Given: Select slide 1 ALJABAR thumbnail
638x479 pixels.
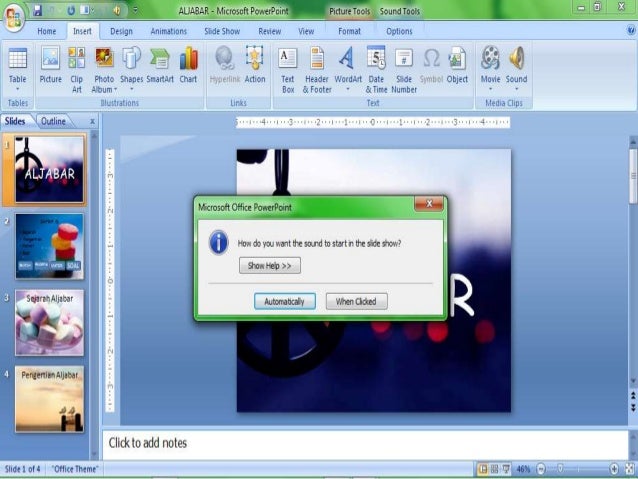Looking at the screenshot, I should click(49, 169).
